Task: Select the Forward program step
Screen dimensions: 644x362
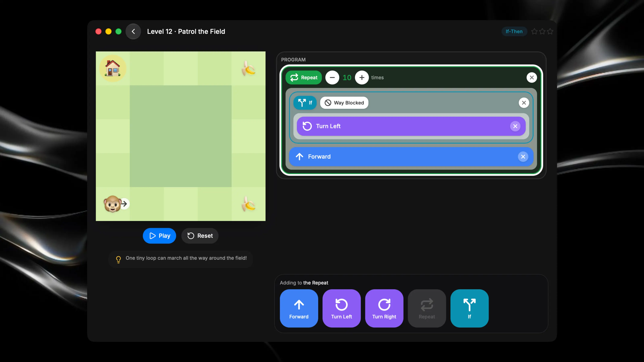Action: 411,157
